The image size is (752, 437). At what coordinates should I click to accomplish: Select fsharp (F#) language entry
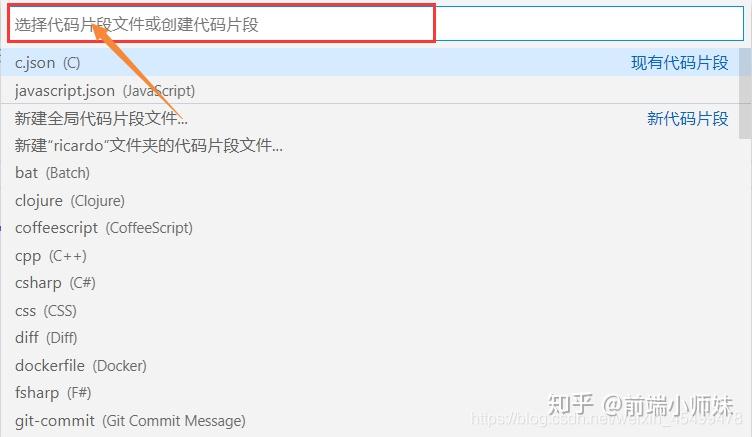[x=370, y=393]
